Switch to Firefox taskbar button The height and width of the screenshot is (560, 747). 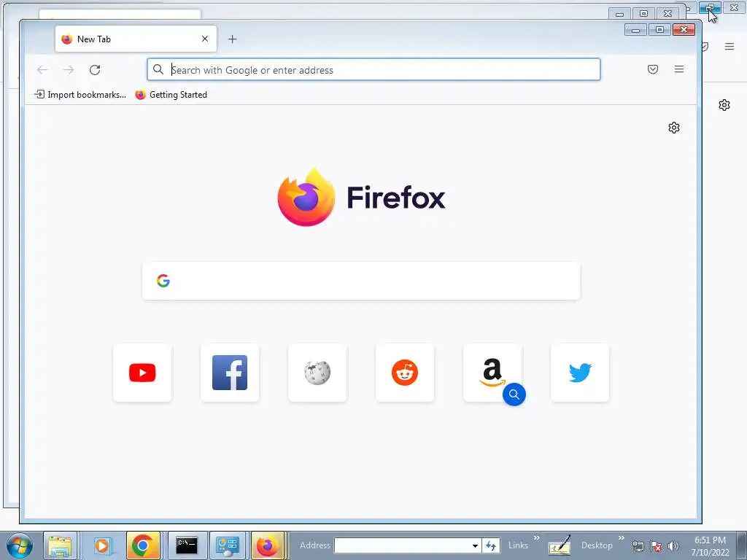click(x=268, y=545)
